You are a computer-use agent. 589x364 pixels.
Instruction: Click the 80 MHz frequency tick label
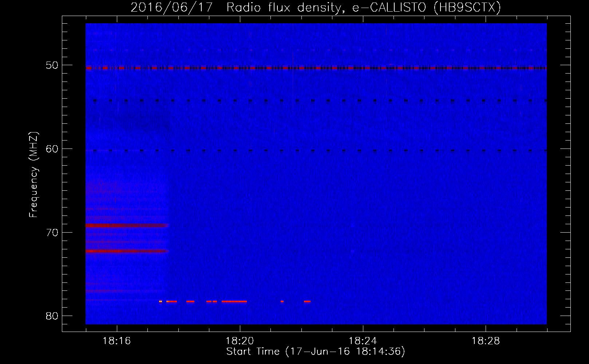(52, 316)
